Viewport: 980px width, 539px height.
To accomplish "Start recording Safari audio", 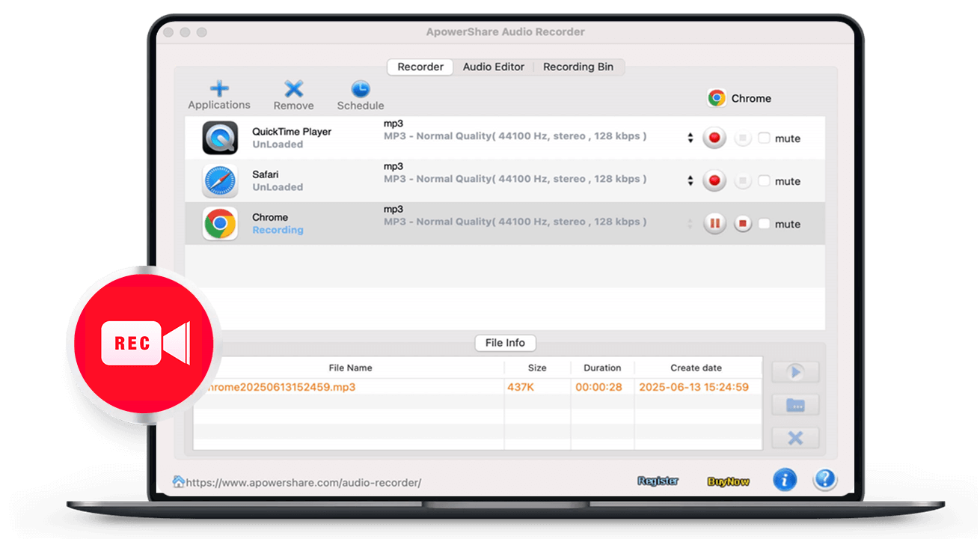I will point(714,180).
